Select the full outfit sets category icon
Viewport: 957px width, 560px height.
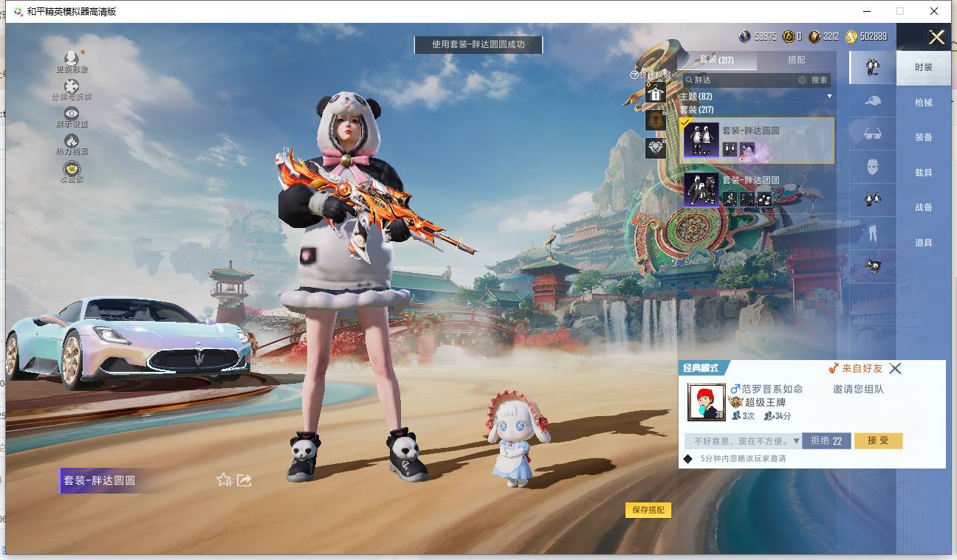click(872, 68)
